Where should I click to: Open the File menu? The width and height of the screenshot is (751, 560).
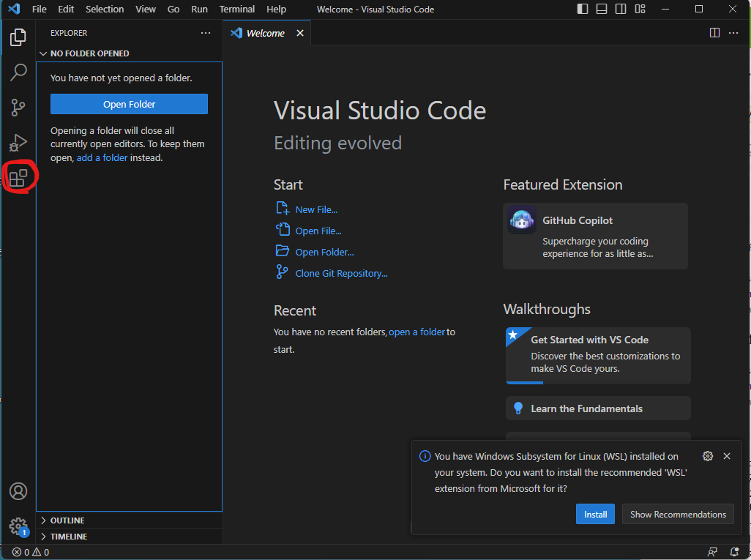point(40,9)
